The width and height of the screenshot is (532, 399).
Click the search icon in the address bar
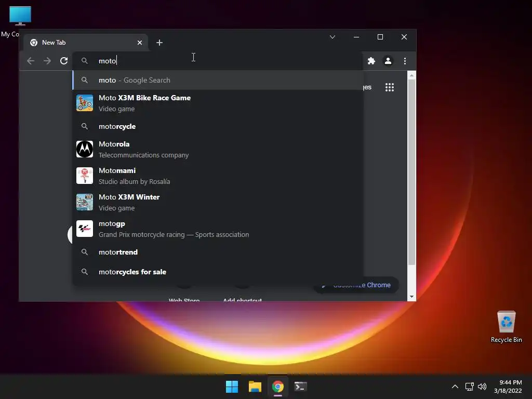(x=85, y=61)
